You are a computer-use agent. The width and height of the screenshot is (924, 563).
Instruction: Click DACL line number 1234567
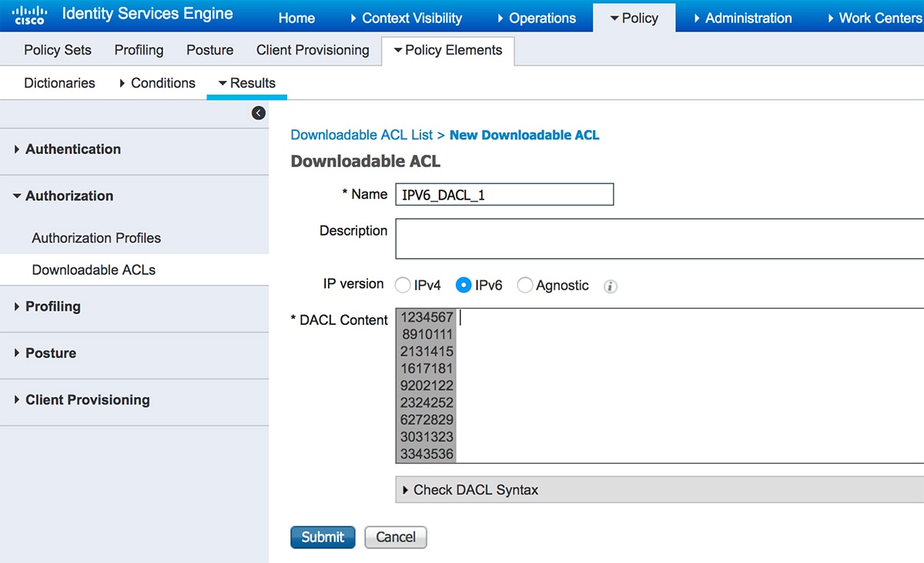[x=427, y=317]
